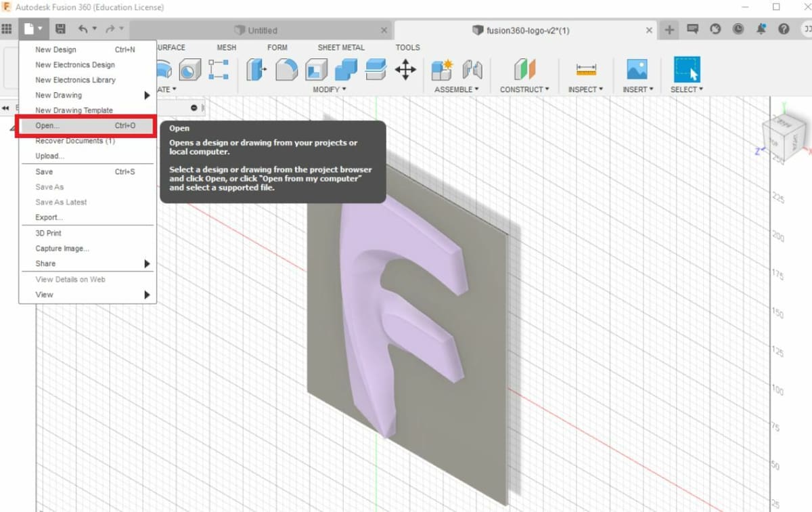
Task: Click the Insert image icon
Action: (637, 69)
